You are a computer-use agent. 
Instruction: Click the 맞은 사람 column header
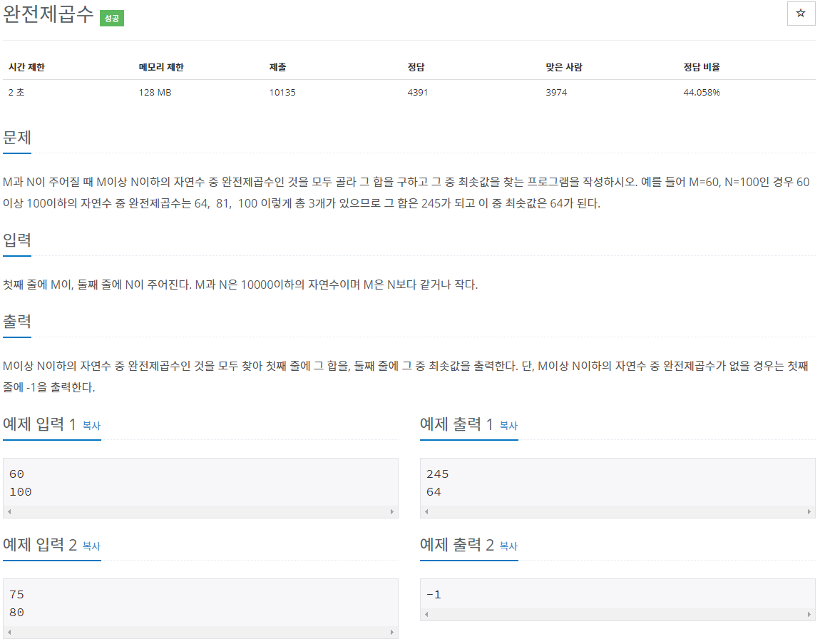564,67
